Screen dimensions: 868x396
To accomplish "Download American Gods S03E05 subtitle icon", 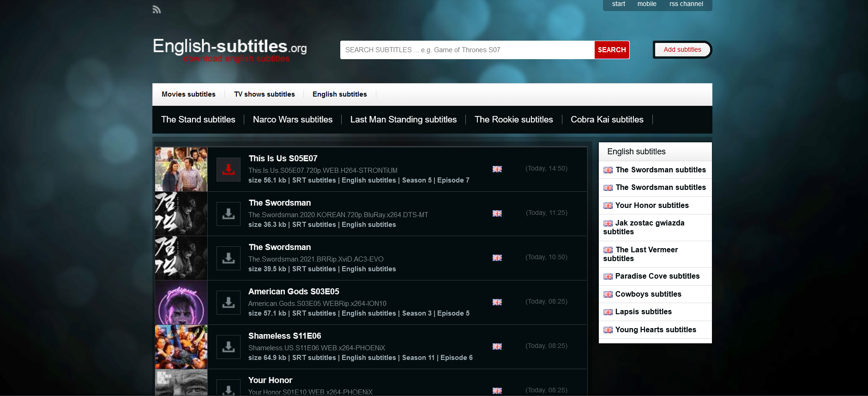I will (229, 303).
